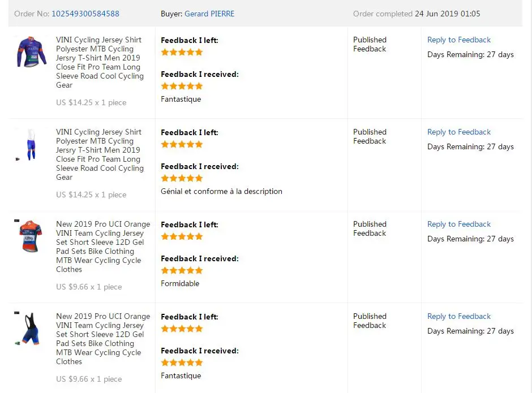Click the US $9.66 price beside the orange jersey
Screen dimensions: 532x393
coord(89,287)
